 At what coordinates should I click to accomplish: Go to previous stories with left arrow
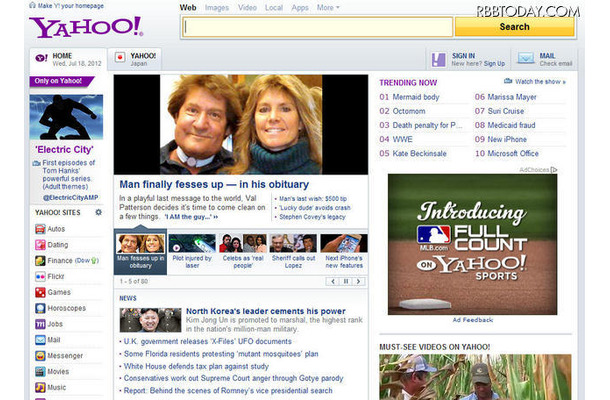pyautogui.click(x=333, y=281)
